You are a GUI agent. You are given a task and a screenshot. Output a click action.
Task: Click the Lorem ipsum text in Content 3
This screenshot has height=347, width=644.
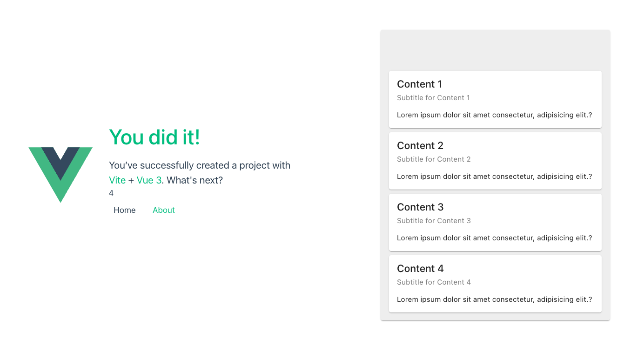coord(494,238)
